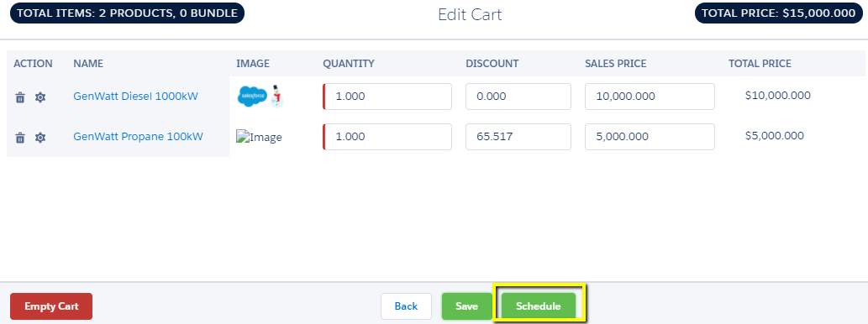The height and width of the screenshot is (324, 868).
Task: Click the broken image for GenWatt Propane
Action: point(259,137)
